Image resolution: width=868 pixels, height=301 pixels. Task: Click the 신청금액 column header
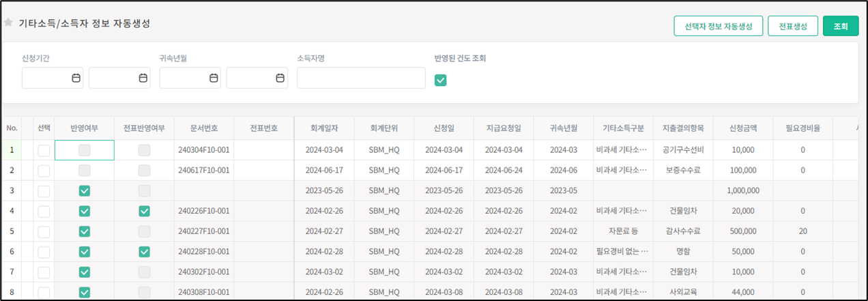[x=744, y=128]
